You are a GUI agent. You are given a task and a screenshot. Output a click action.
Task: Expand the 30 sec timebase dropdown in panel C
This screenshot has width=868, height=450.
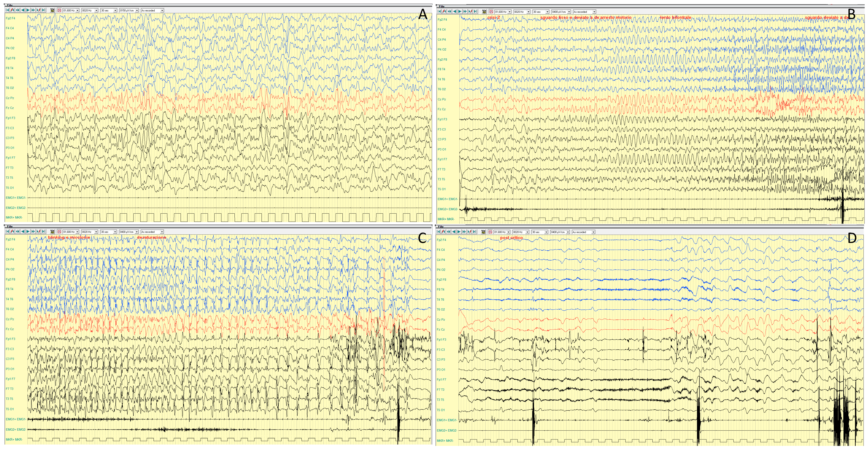[115, 232]
